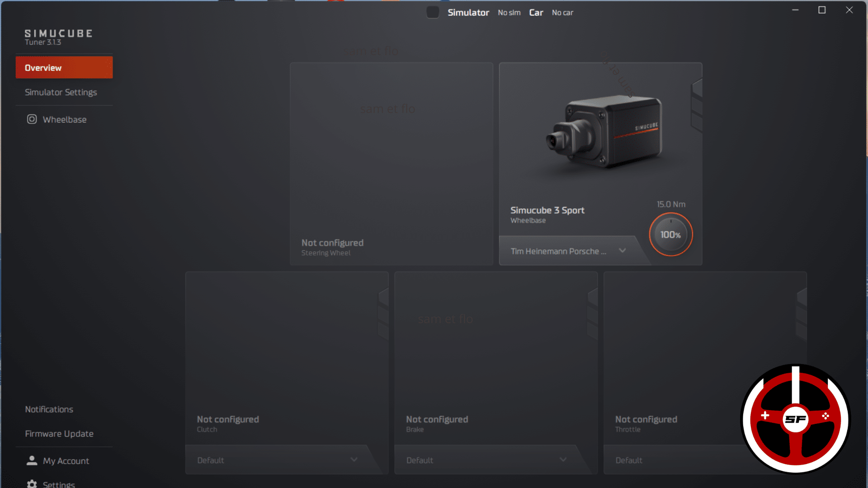
Task: Select the unconfigured Steering Wheel card
Action: click(x=392, y=164)
